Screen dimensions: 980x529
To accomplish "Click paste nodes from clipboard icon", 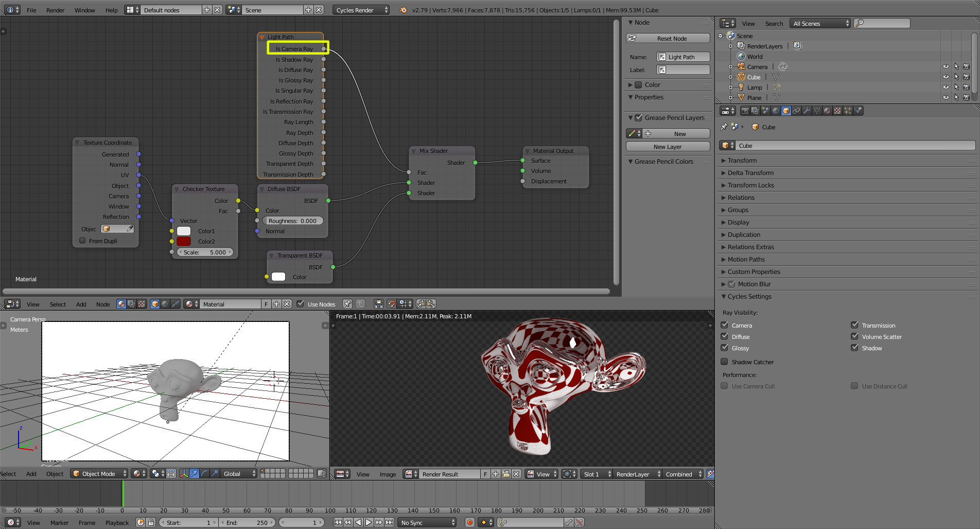I will (x=431, y=304).
